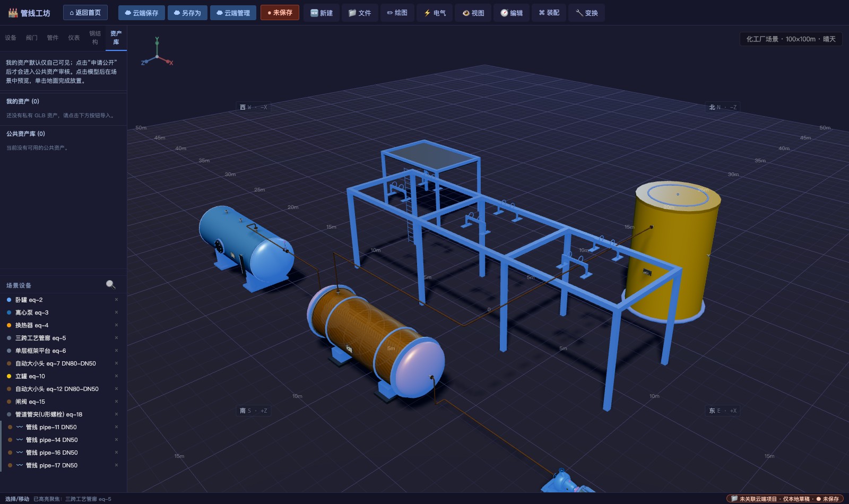Open the 编辑 edit menu
The width and height of the screenshot is (849, 504).
[x=512, y=13]
